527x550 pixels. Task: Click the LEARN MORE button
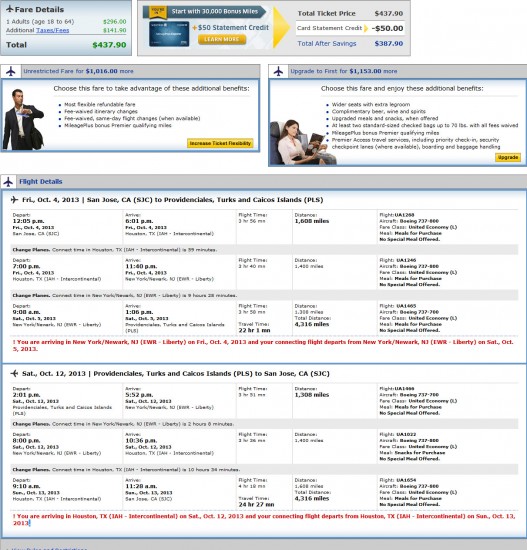222,39
